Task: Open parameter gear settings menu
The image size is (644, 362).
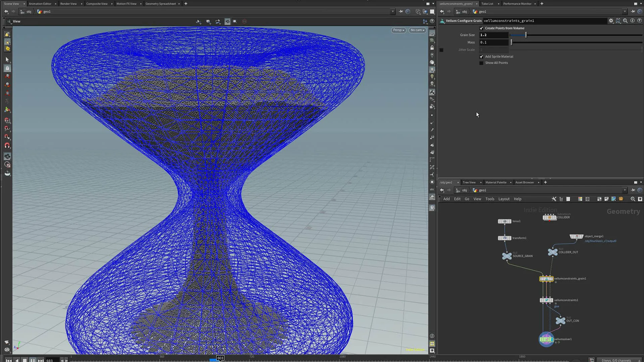Action: pyautogui.click(x=611, y=21)
